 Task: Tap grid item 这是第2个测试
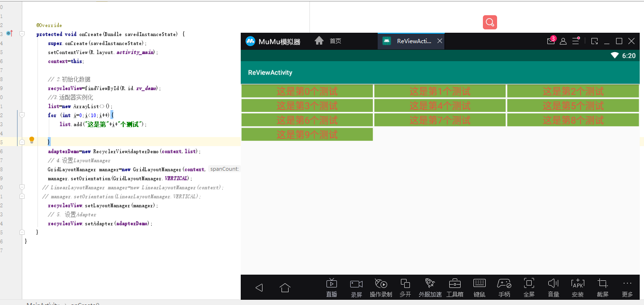click(x=573, y=91)
